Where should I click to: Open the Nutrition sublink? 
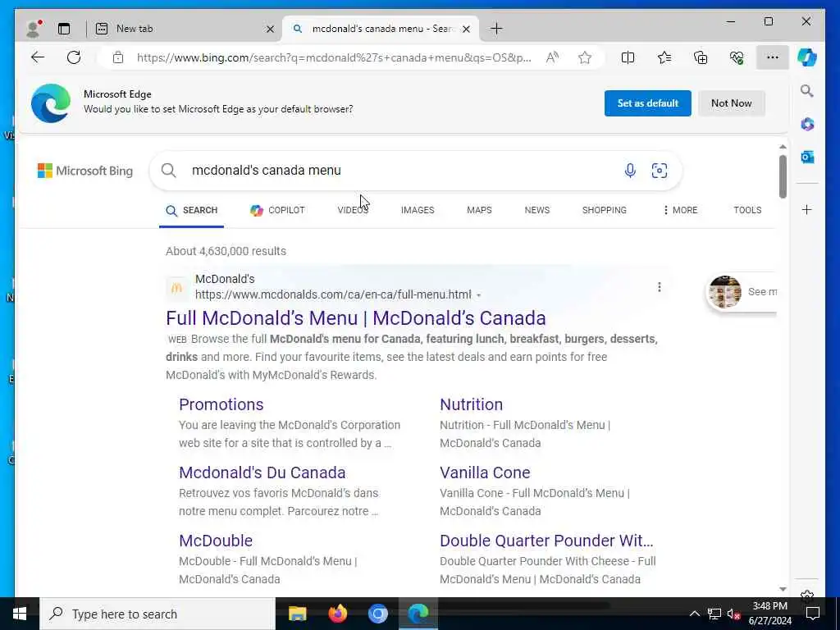471,404
